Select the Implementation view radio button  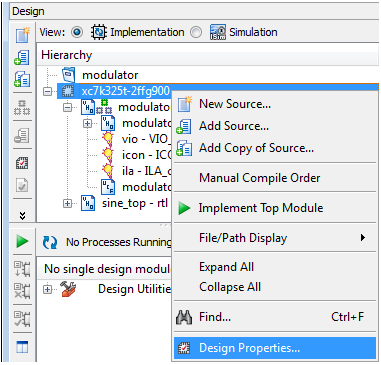pos(77,32)
